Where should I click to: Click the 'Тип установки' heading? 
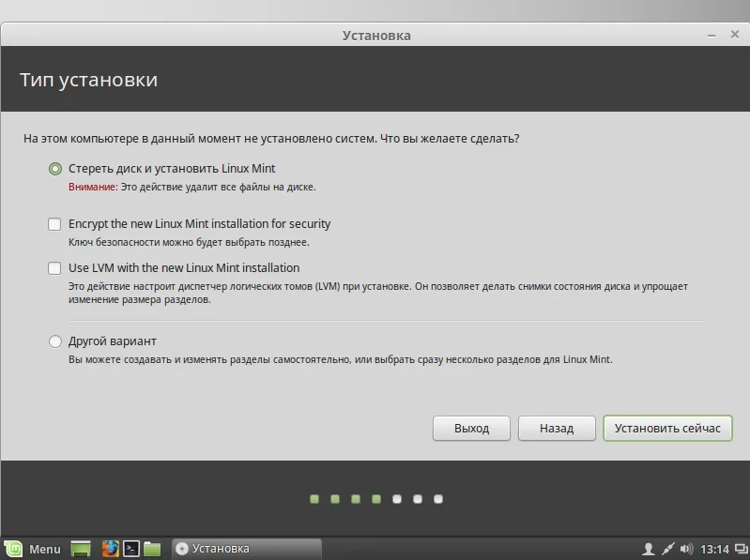coord(88,80)
